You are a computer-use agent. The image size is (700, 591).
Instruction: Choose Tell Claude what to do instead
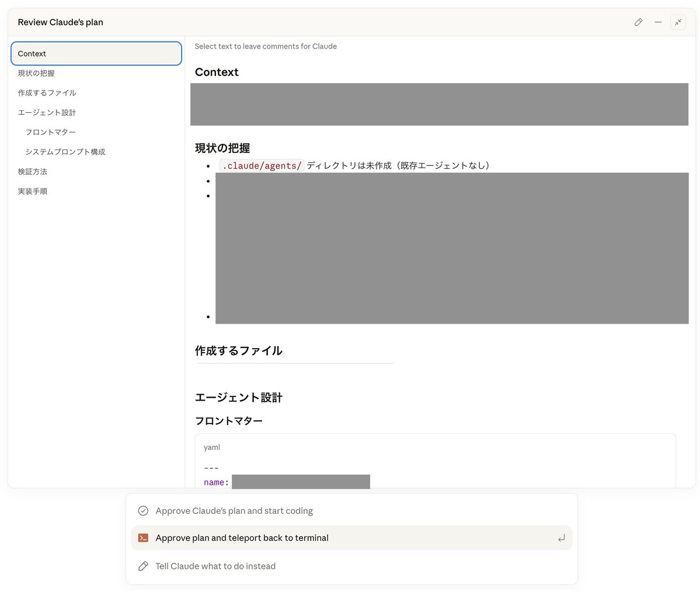coord(351,566)
